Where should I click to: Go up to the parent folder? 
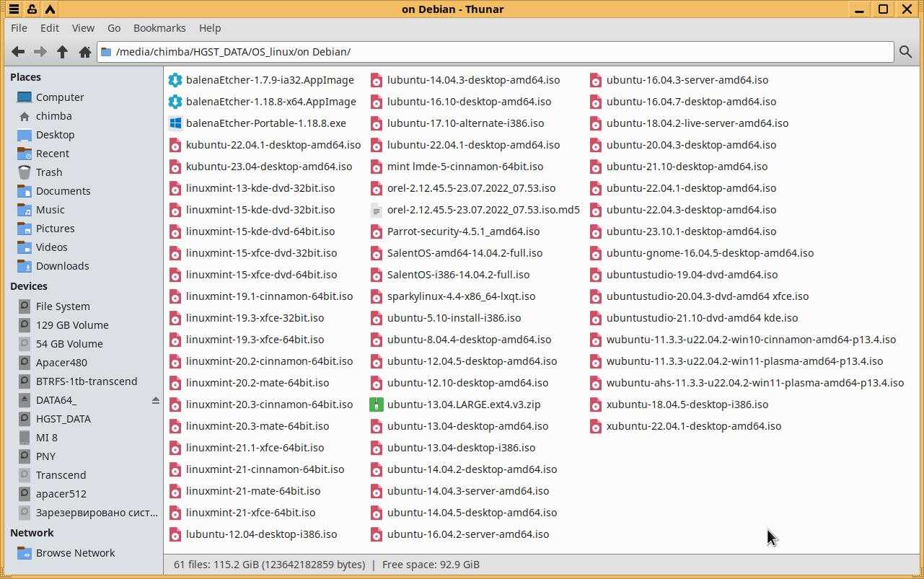[63, 52]
